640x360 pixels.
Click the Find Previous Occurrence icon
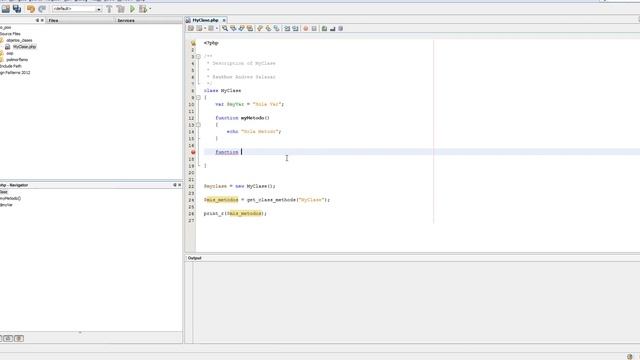233,28
